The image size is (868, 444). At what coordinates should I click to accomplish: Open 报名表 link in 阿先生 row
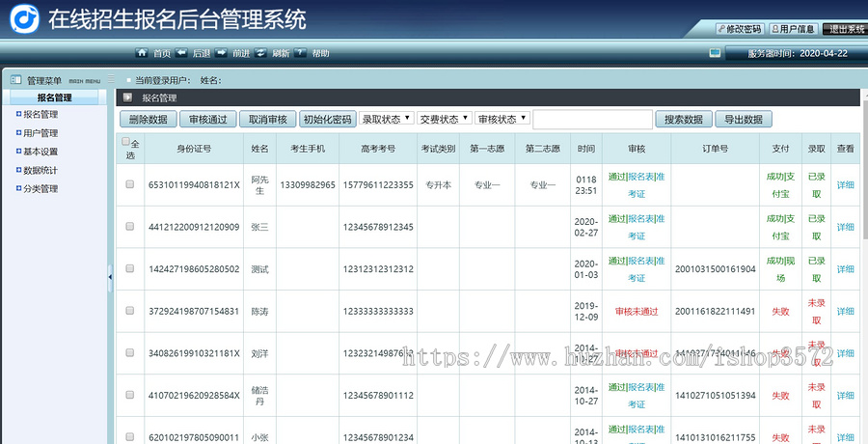640,177
